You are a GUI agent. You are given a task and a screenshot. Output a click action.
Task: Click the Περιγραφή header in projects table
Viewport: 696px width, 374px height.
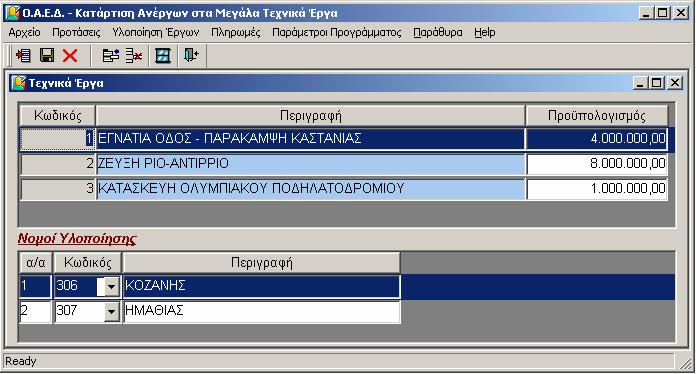311,116
